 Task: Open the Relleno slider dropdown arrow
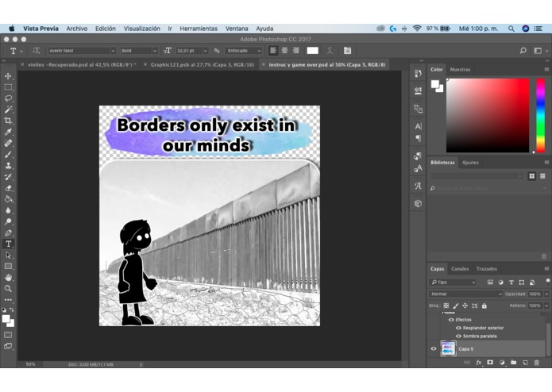click(x=546, y=306)
